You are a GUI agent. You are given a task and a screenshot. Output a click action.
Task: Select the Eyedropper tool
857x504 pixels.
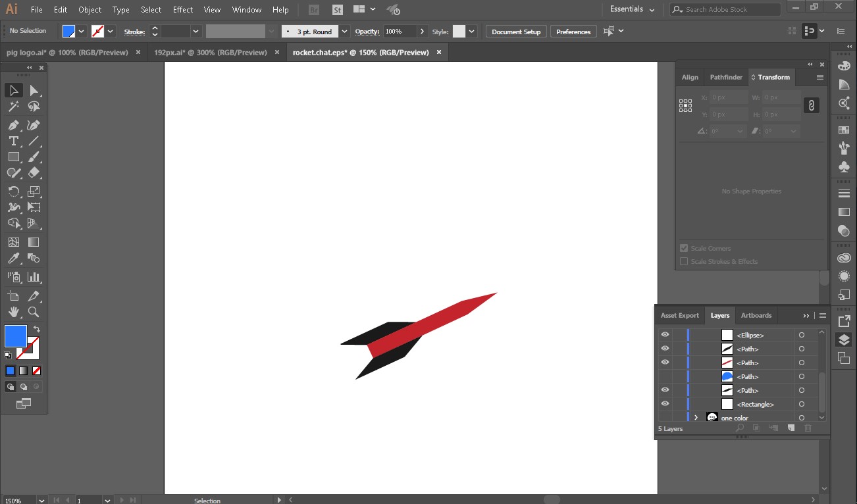[13, 259]
